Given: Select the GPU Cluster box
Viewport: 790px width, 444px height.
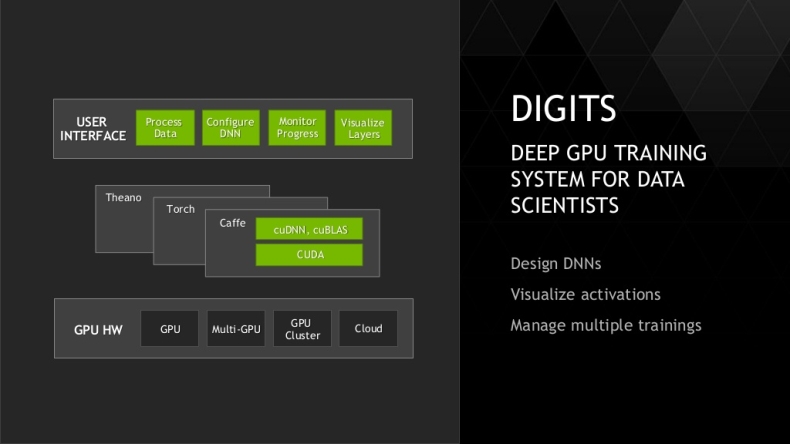Looking at the screenshot, I should point(302,329).
